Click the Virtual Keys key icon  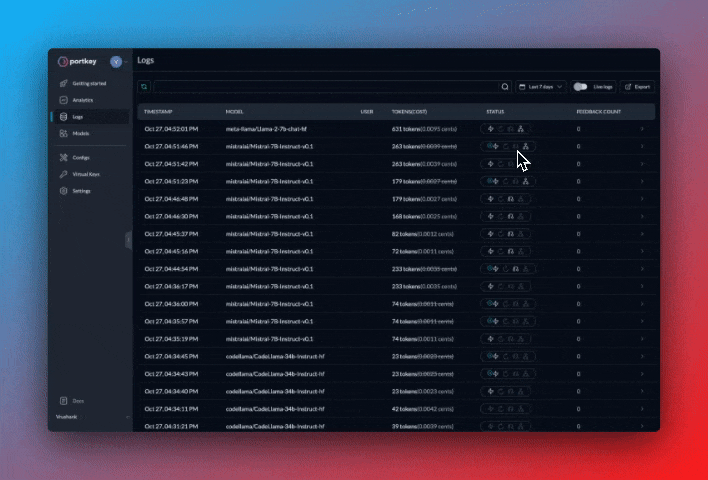(x=64, y=174)
